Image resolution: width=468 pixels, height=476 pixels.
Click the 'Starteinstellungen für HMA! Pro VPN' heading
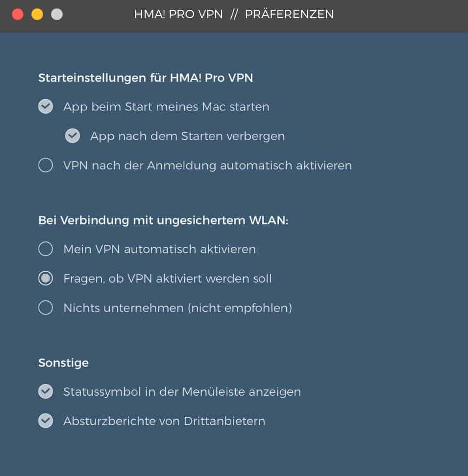(x=146, y=78)
